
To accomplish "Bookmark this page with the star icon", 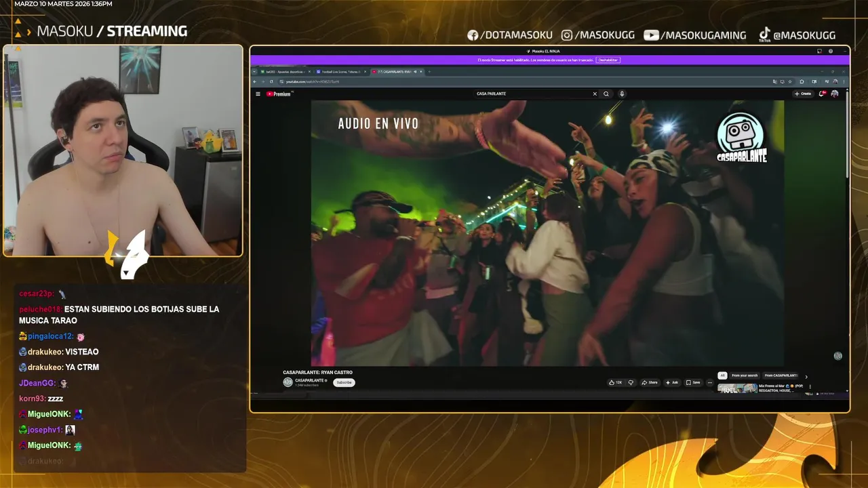I will (790, 81).
